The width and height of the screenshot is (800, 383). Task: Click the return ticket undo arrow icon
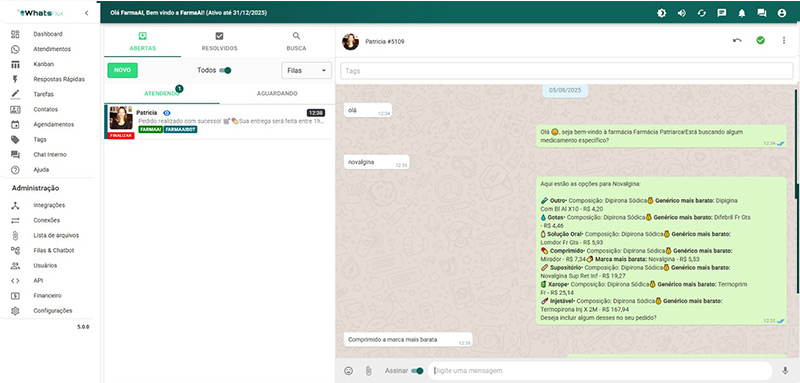pos(737,40)
